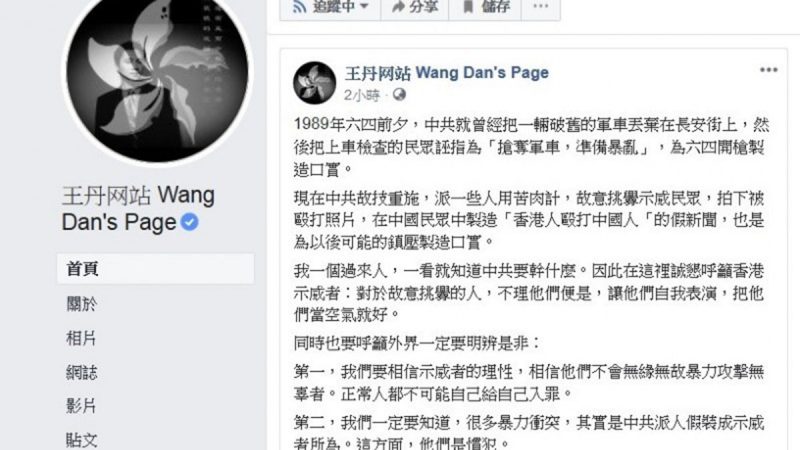Open the 相片 section in the sidebar
The image size is (800, 450).
click(x=81, y=338)
